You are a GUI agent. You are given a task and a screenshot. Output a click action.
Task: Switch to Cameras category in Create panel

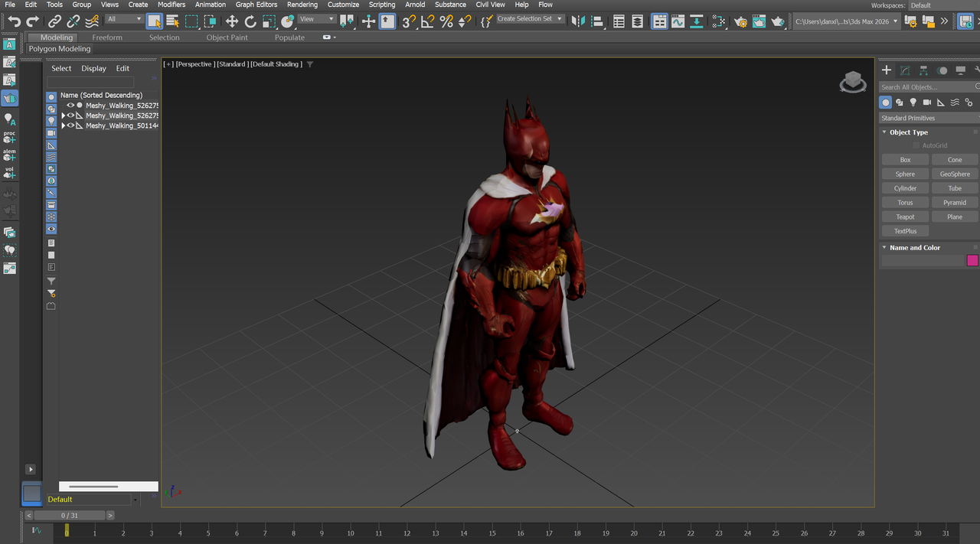click(927, 102)
